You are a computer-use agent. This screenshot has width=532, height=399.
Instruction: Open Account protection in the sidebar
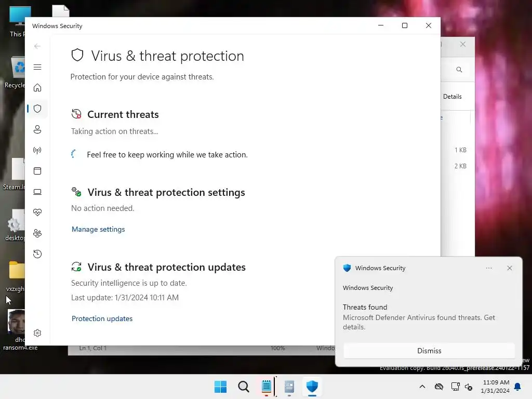[x=37, y=129]
